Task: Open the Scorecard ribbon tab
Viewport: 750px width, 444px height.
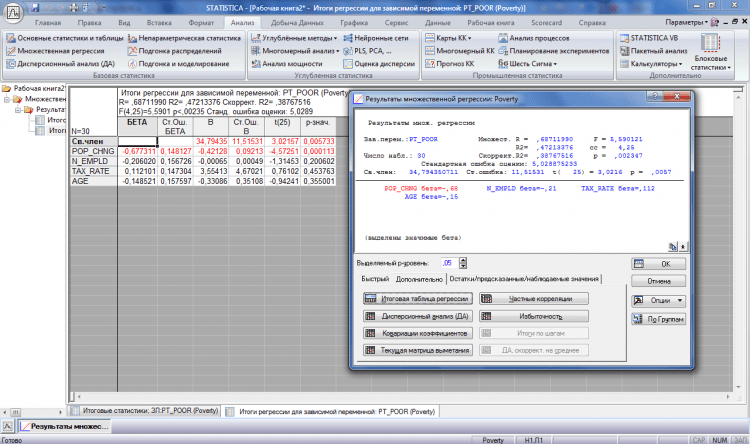Action: 546,22
